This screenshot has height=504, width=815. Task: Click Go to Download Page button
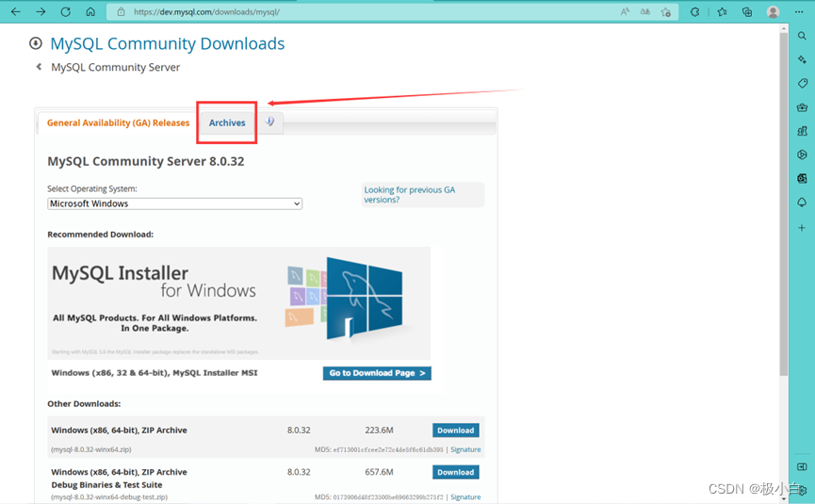click(x=377, y=373)
